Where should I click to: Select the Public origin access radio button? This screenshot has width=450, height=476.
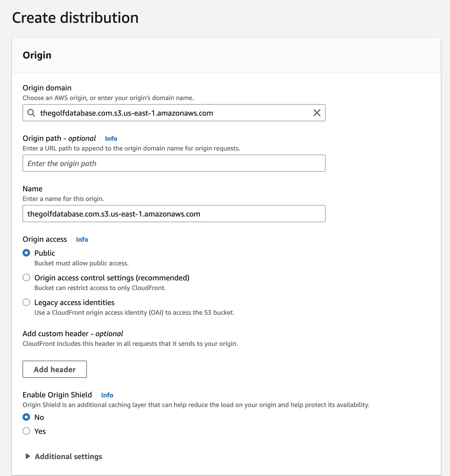click(x=26, y=253)
